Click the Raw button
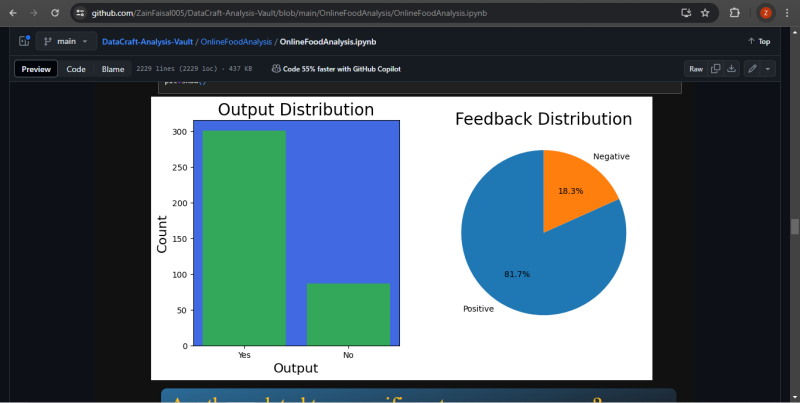The width and height of the screenshot is (800, 403). pyautogui.click(x=696, y=69)
